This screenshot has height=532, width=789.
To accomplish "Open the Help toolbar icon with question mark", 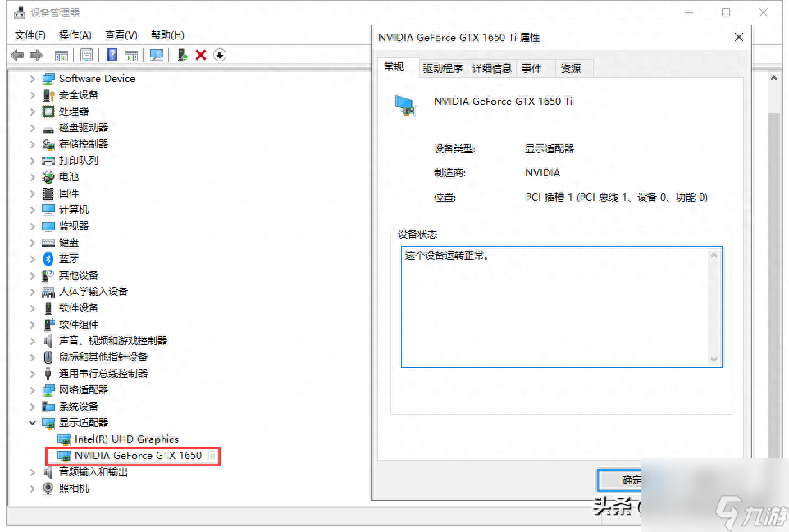I will [x=112, y=55].
